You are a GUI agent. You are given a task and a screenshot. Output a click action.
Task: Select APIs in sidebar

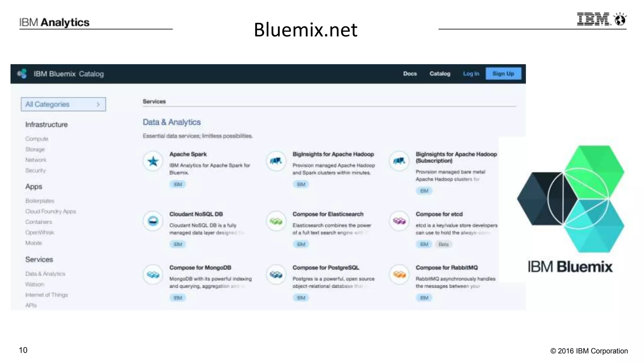pos(31,305)
